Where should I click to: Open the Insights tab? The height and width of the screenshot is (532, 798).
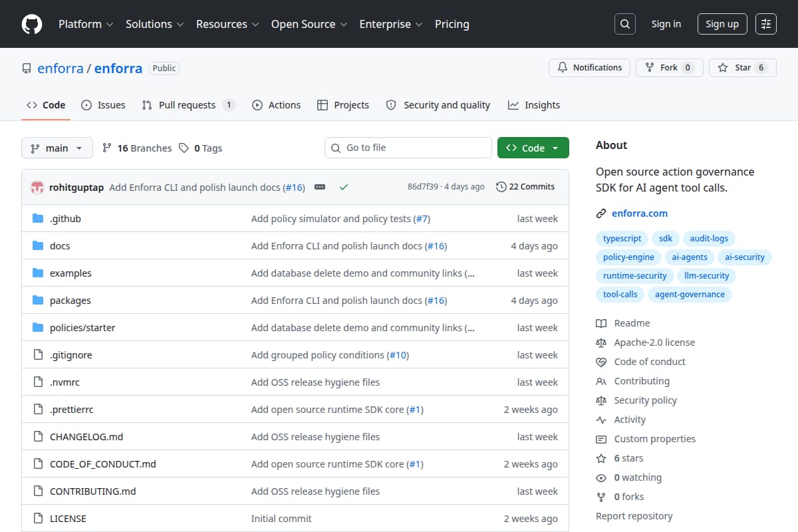(x=534, y=105)
